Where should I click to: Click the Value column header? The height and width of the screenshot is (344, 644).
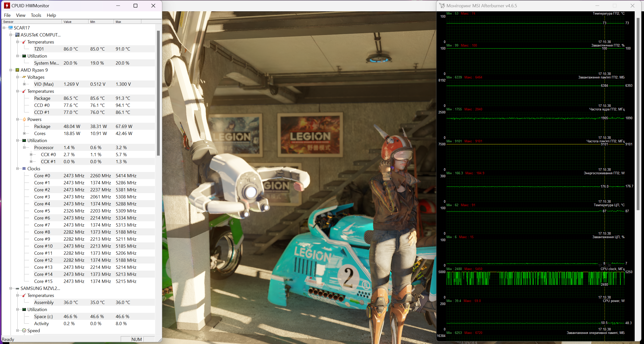pos(75,22)
